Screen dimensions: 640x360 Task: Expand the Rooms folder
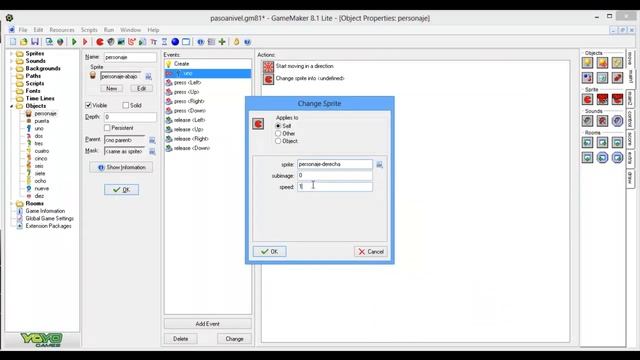pyautogui.click(x=11, y=203)
